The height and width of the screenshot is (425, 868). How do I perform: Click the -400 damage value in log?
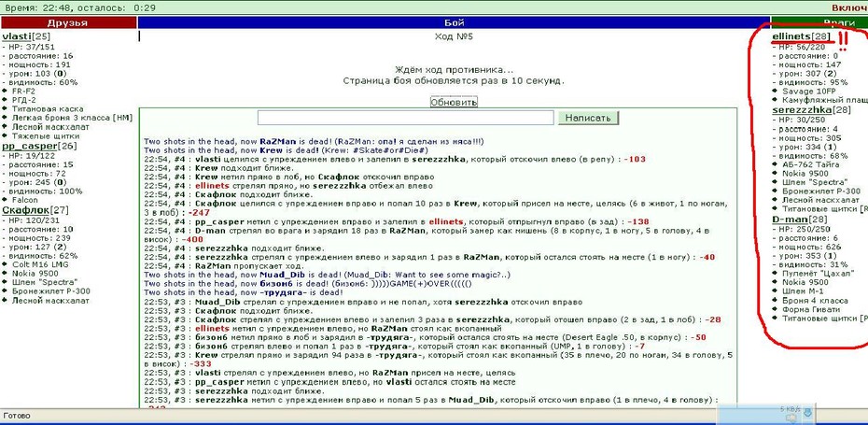[193, 240]
